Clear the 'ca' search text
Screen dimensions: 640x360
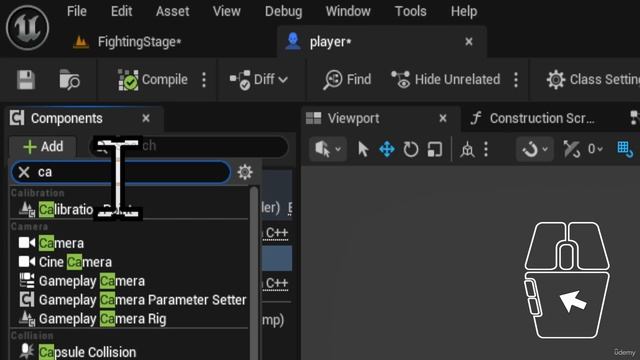[x=24, y=172]
